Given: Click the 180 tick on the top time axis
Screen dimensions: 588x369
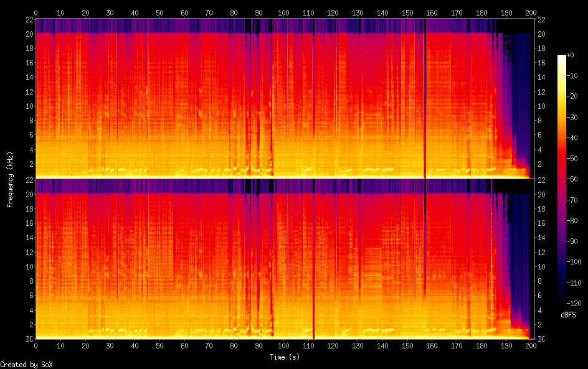Looking at the screenshot, I should click(x=481, y=12).
